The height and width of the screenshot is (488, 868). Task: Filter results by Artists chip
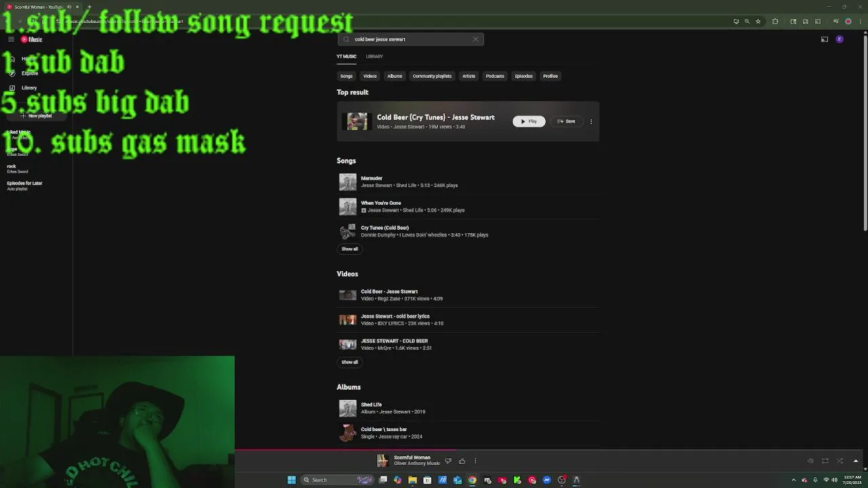(x=469, y=76)
